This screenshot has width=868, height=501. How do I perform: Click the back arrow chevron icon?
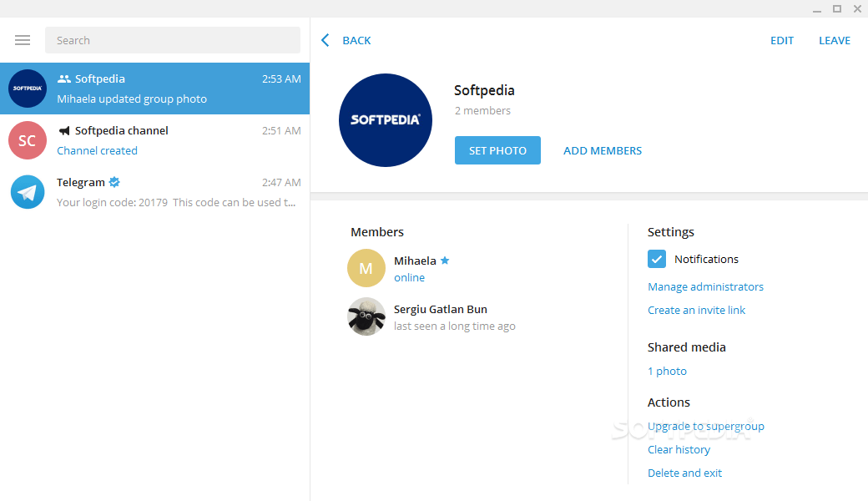325,40
